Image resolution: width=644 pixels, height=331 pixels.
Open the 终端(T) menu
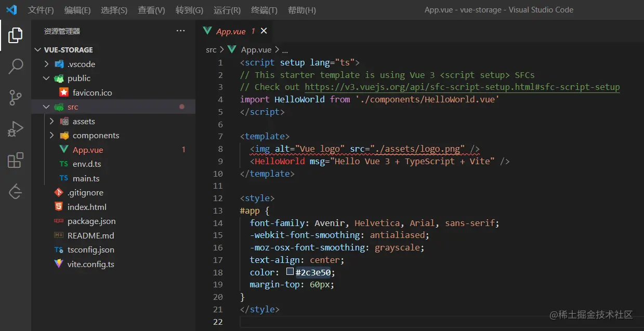point(264,10)
